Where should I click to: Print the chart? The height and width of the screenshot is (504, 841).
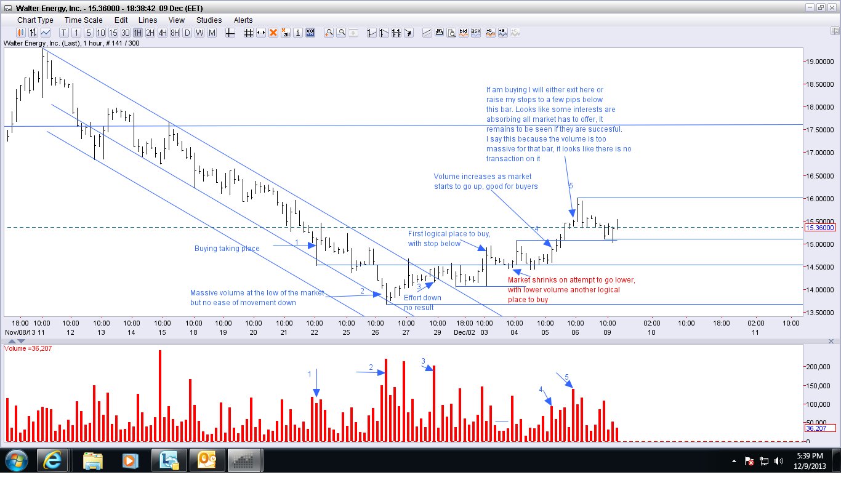click(x=440, y=33)
